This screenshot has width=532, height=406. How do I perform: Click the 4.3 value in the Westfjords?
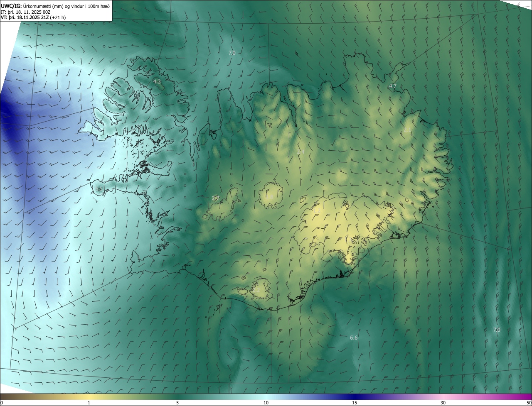157,82
